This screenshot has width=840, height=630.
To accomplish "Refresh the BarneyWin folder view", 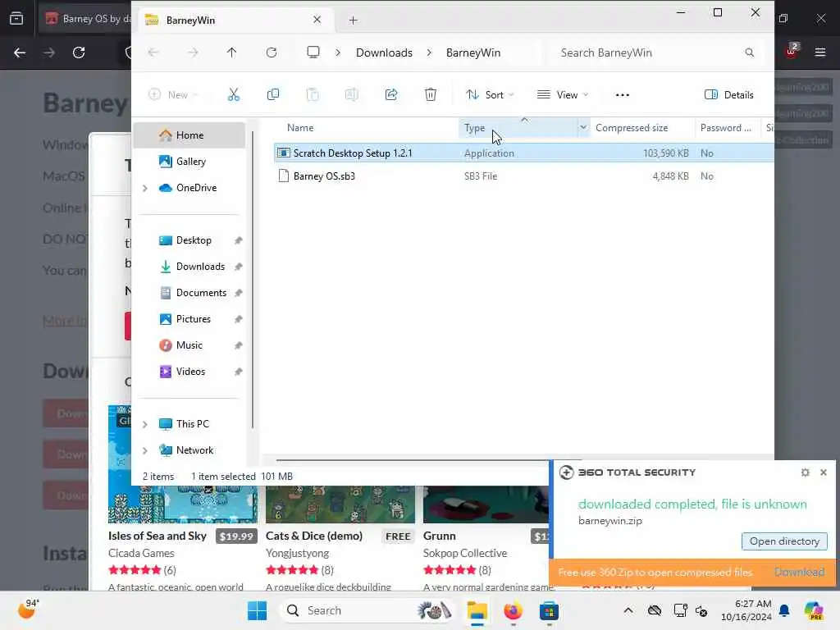I will 272,52.
